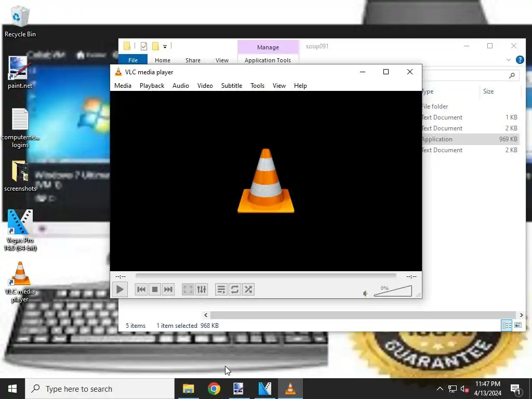Click the New folder quick access icon
532x399 pixels.
point(155,46)
